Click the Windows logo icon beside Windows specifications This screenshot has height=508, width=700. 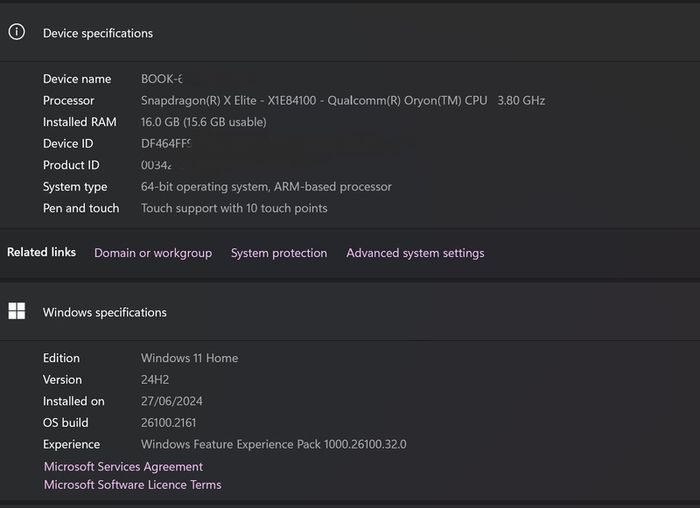tap(17, 311)
